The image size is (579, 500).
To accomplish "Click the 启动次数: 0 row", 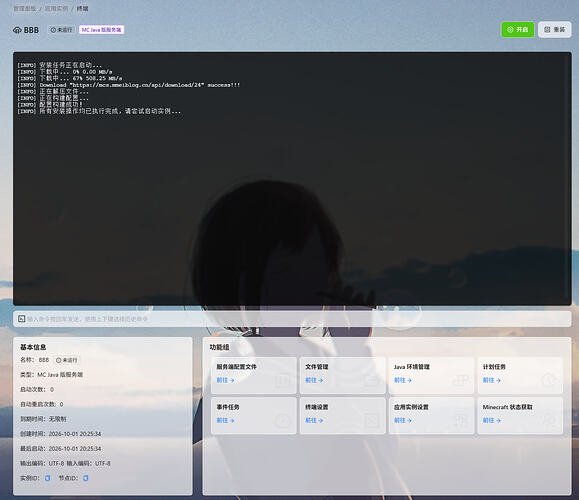I will coord(37,389).
